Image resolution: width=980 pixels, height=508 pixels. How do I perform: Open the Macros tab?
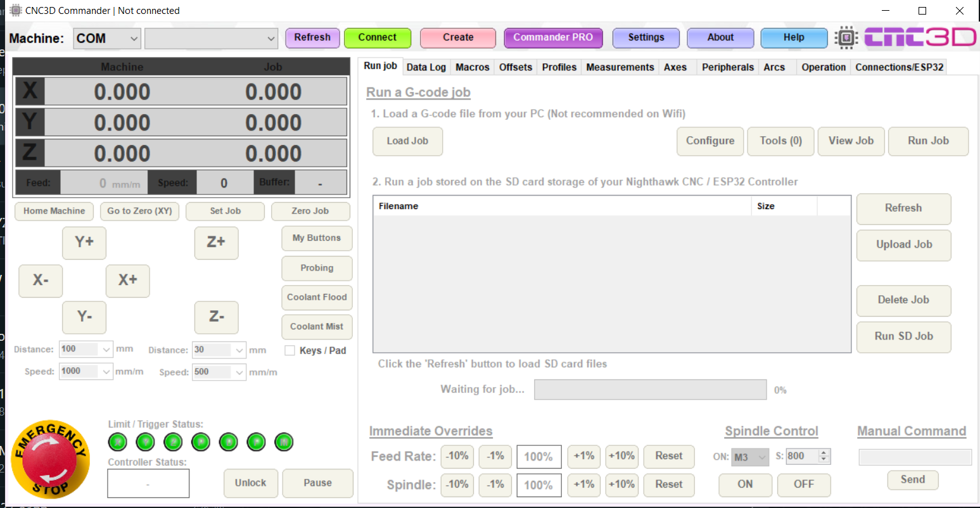473,67
